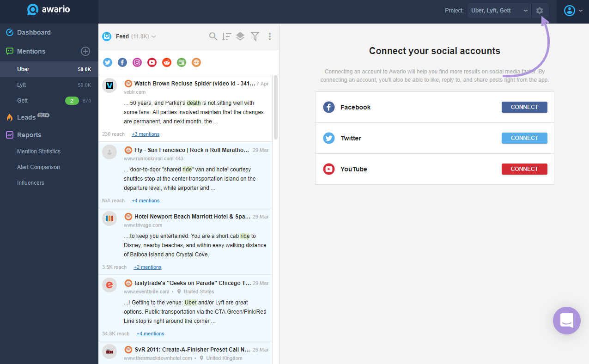Add a new mention alert
589x364 pixels.
tap(85, 51)
